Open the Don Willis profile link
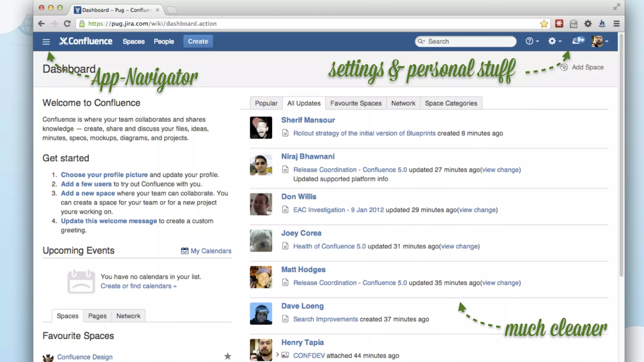 (299, 197)
